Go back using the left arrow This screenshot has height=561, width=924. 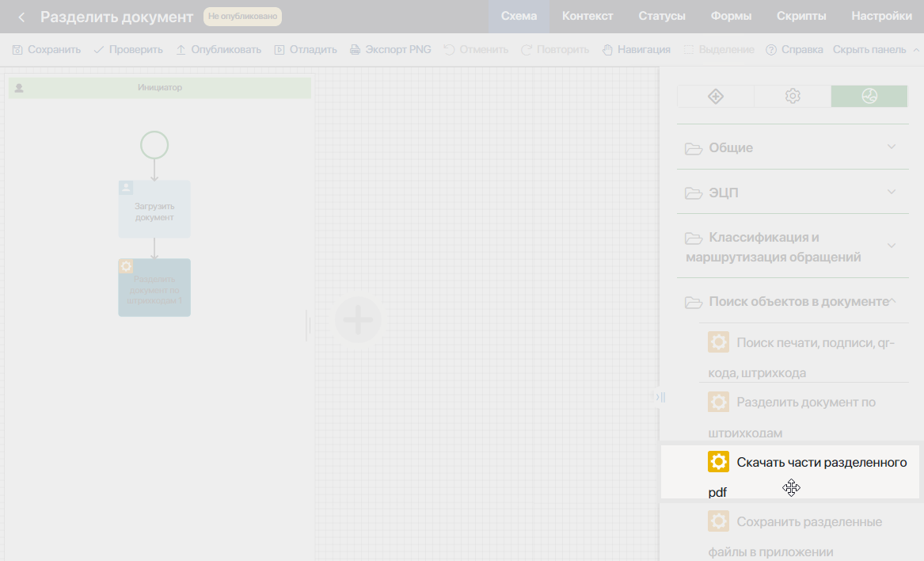[22, 17]
